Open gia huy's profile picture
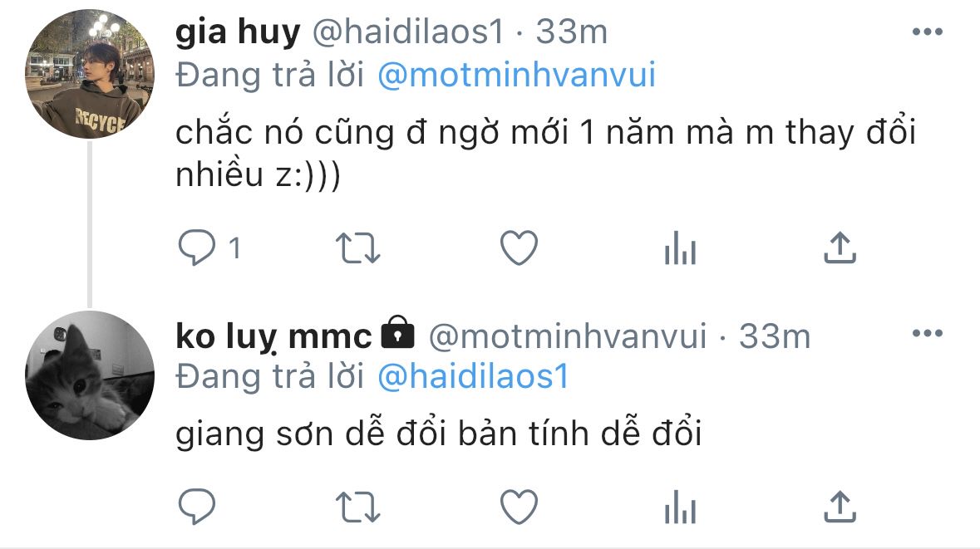This screenshot has width=980, height=549. (90, 74)
